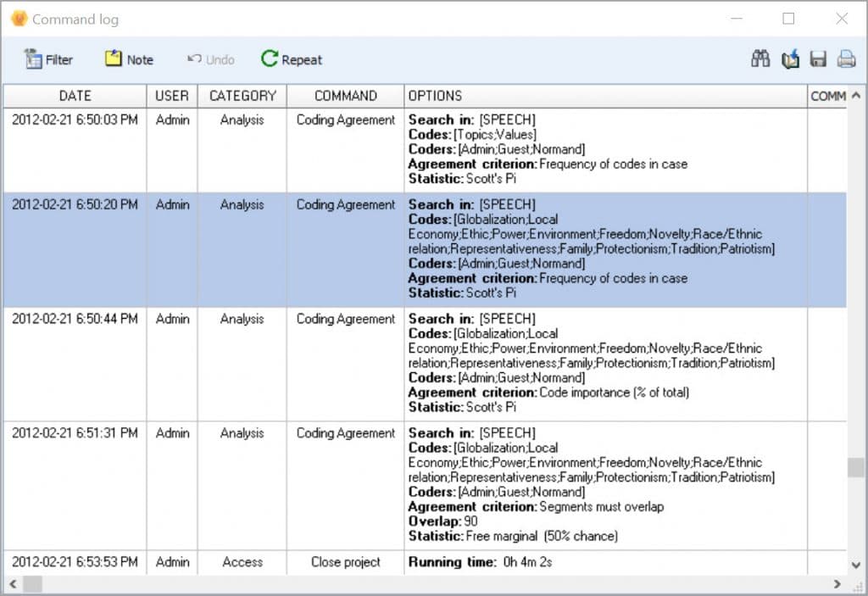The width and height of the screenshot is (868, 596).
Task: Add a Note to the log
Action: pyautogui.click(x=129, y=59)
